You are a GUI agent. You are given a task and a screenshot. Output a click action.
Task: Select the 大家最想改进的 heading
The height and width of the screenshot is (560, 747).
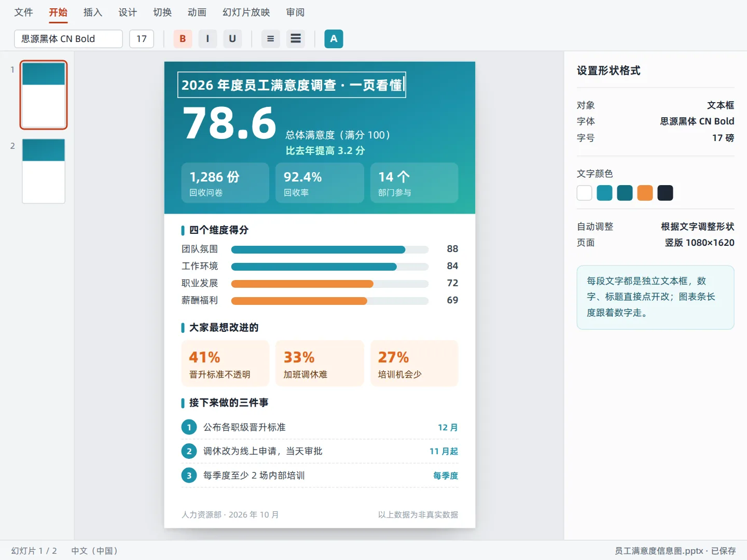click(x=224, y=327)
